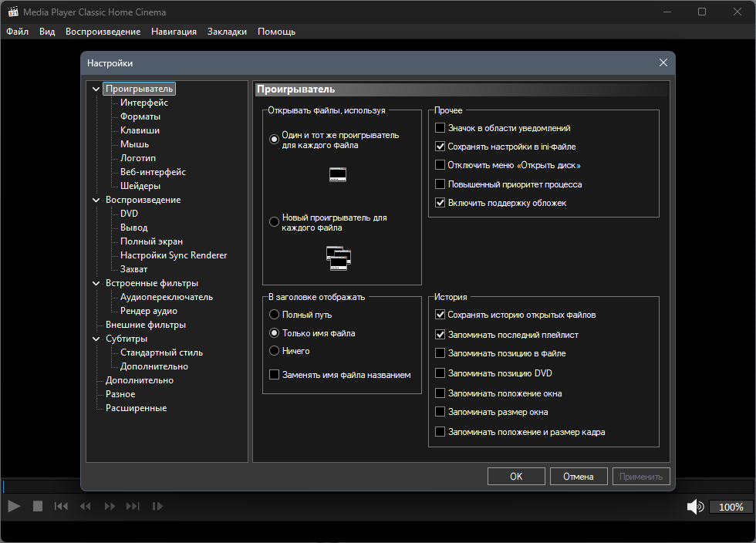This screenshot has width=756, height=543.
Task: Click the skip to previous file icon
Action: tap(61, 506)
